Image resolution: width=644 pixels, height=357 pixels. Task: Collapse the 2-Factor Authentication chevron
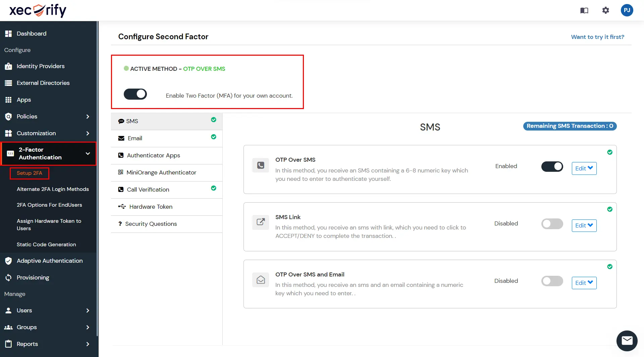tap(88, 153)
